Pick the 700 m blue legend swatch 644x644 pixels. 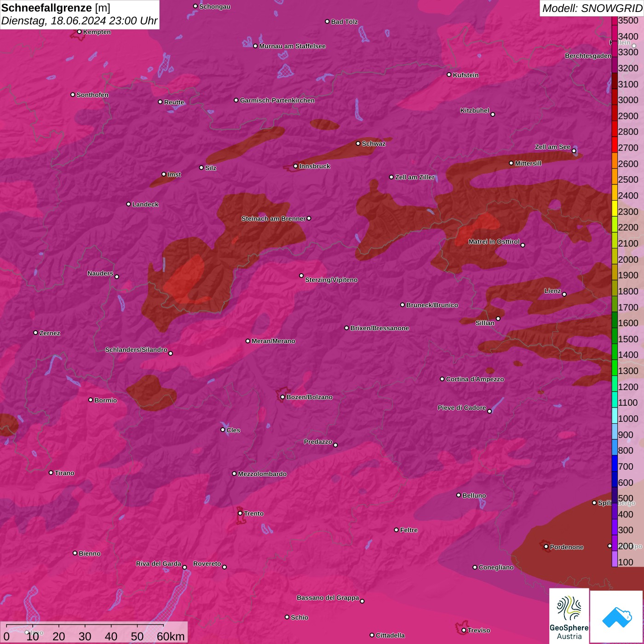pos(615,463)
